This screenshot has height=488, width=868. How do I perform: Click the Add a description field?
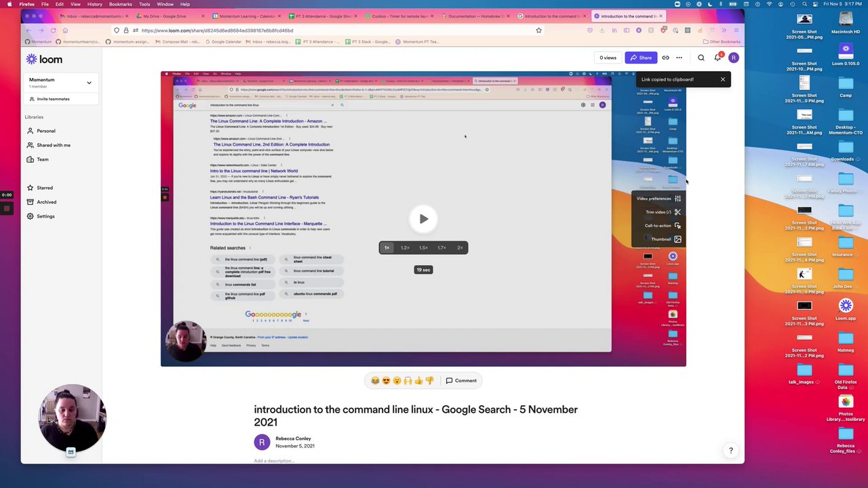click(x=274, y=461)
